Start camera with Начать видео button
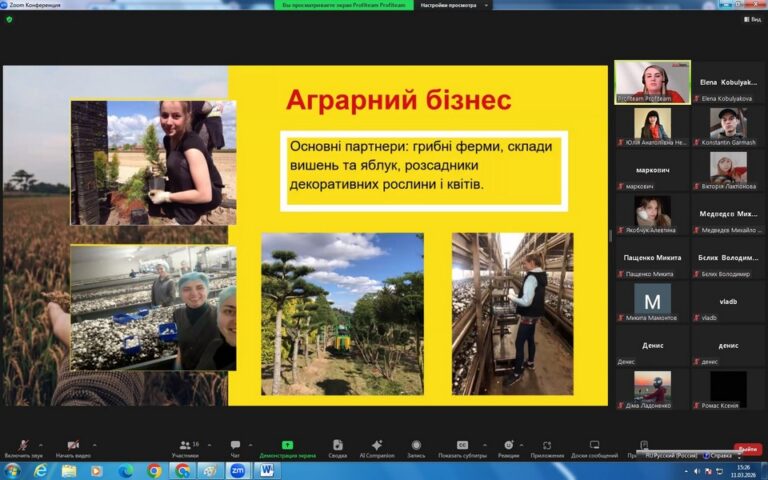This screenshot has height=480, width=768. (x=72, y=446)
